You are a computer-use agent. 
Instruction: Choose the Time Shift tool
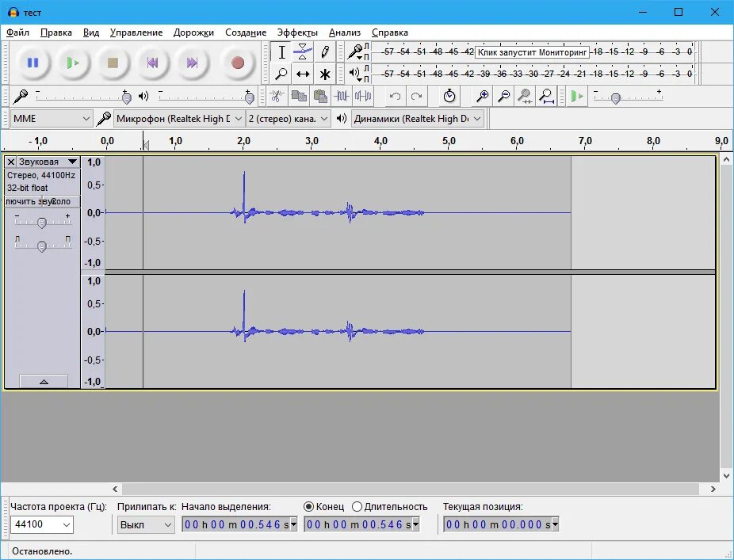[x=303, y=74]
